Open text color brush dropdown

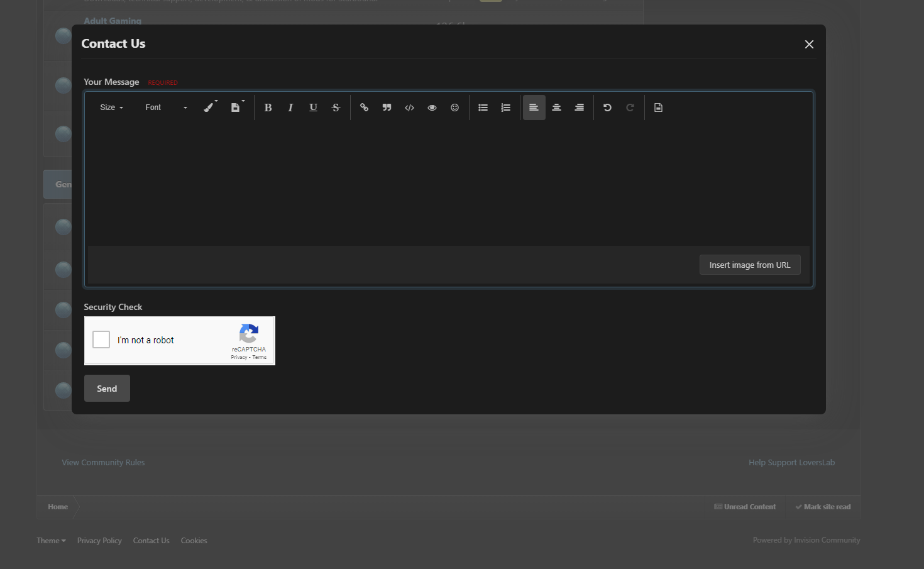210,107
